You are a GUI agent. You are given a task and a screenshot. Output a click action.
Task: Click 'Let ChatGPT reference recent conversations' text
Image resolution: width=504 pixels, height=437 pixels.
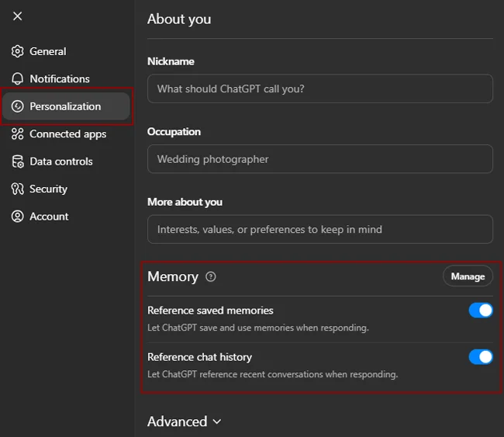(x=273, y=375)
